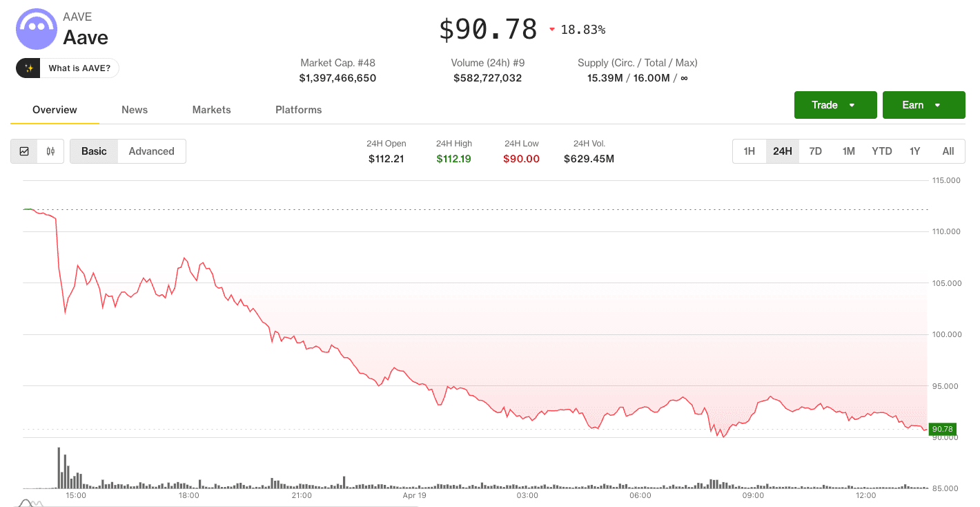Expand the Earn dropdown options
This screenshot has height=507, width=980.
(x=923, y=104)
